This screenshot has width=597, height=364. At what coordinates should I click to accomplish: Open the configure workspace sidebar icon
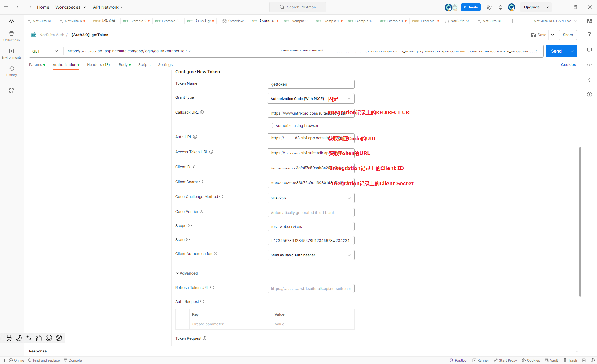(12, 91)
